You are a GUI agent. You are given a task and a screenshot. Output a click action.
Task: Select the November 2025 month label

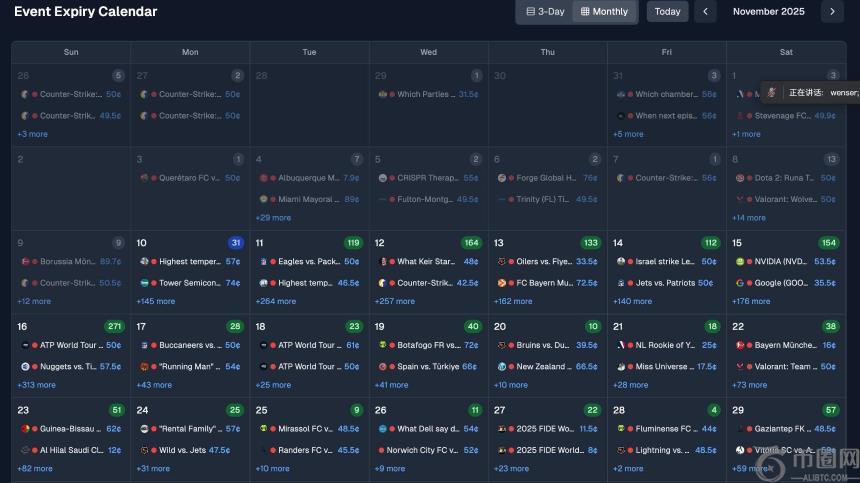click(x=768, y=12)
